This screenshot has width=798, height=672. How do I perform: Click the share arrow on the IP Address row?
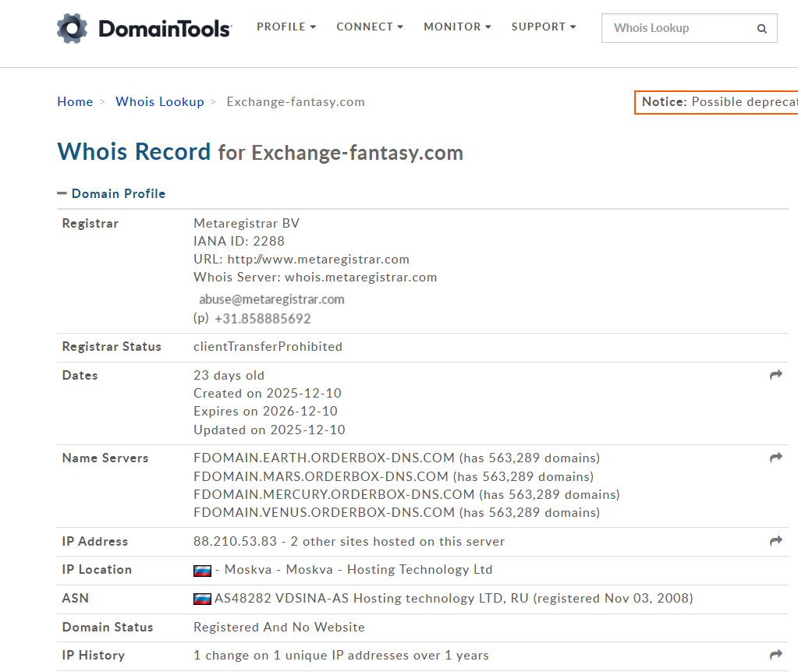tap(775, 540)
